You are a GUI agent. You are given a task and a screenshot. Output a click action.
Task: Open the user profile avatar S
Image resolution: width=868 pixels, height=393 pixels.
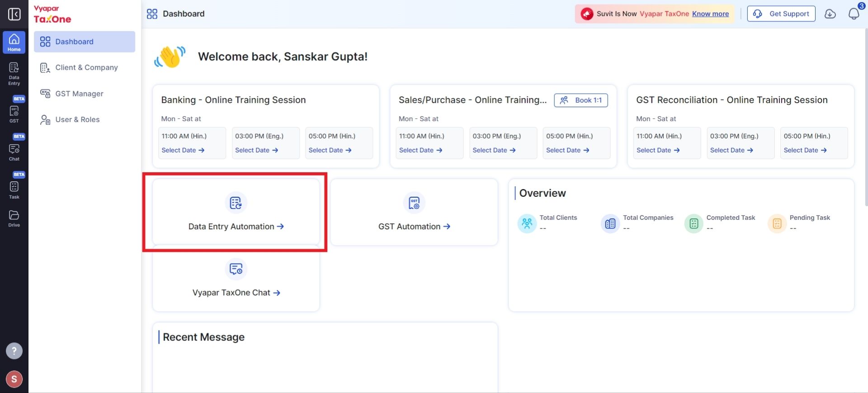pyautogui.click(x=14, y=379)
